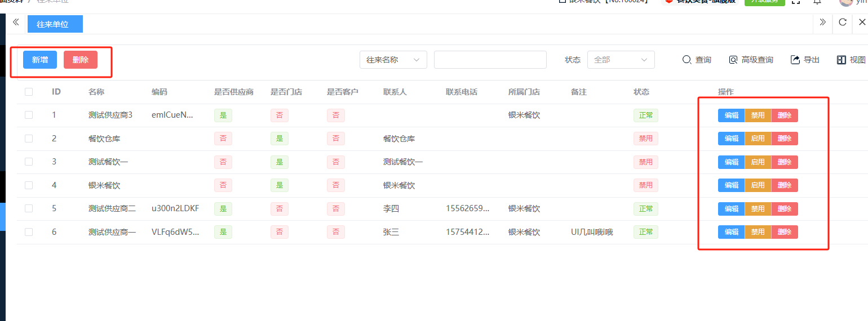The height and width of the screenshot is (321, 868).
Task: Click the blue 新增 button
Action: 40,60
